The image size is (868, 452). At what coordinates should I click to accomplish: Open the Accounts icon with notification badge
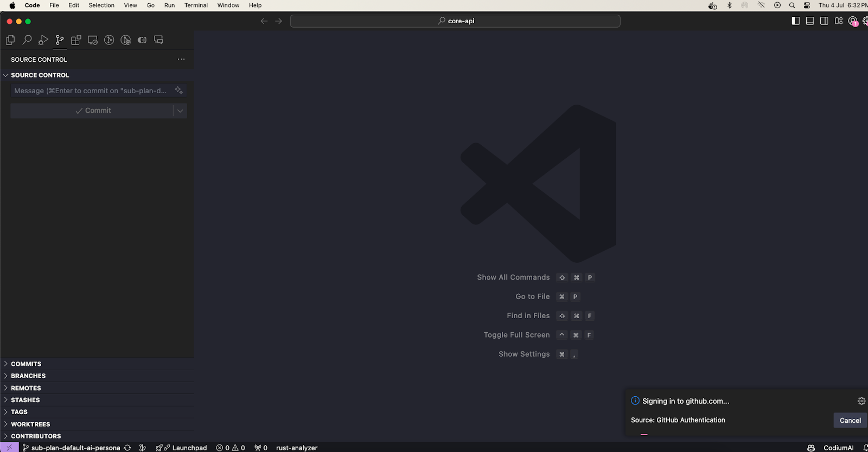853,21
